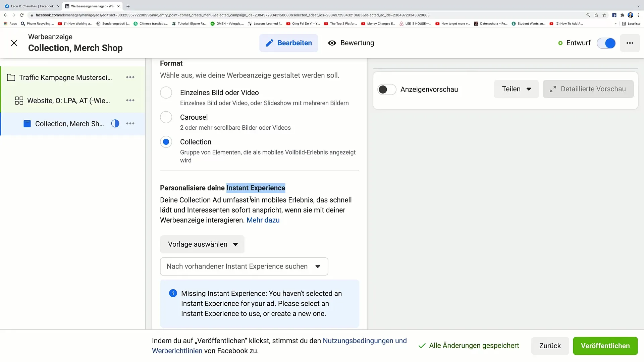Select the Collection format radio
The width and height of the screenshot is (644, 362).
pyautogui.click(x=166, y=142)
